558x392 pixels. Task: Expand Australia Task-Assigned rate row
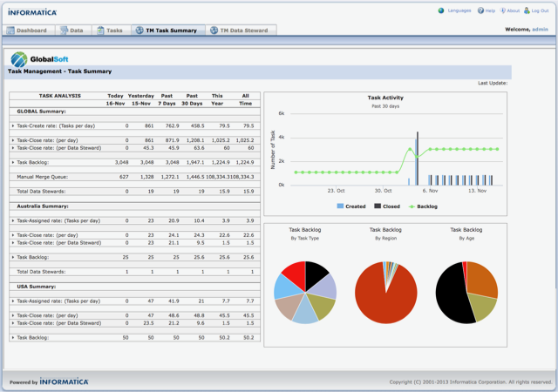[13, 221]
